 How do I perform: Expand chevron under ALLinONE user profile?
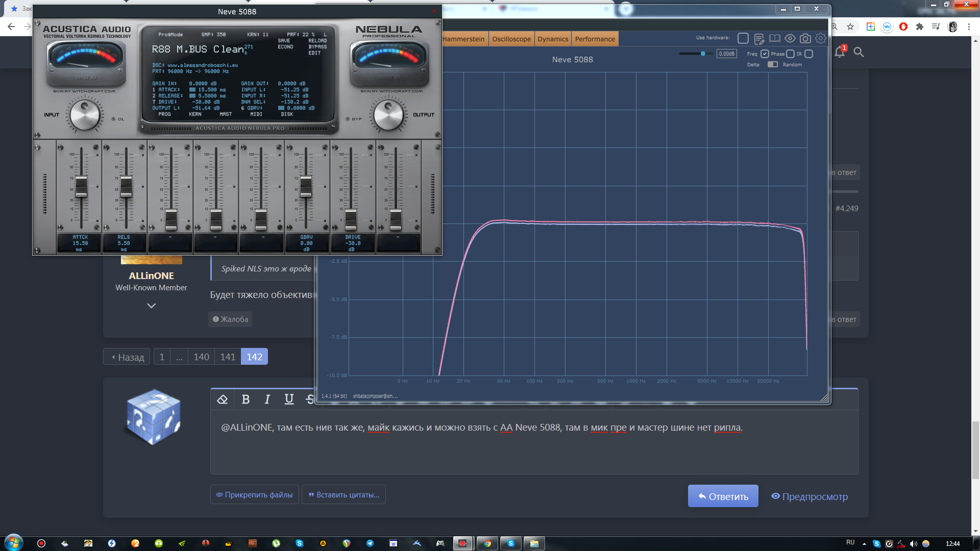[x=151, y=306]
